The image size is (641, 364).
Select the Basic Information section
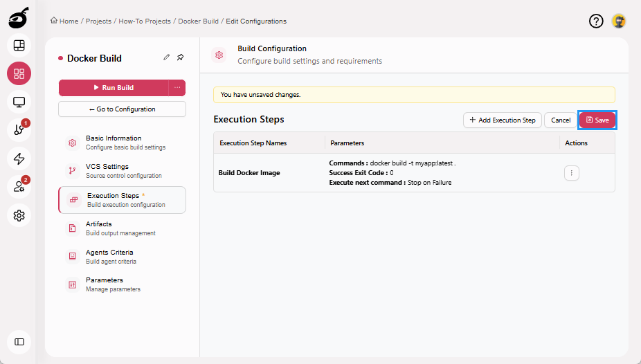123,143
